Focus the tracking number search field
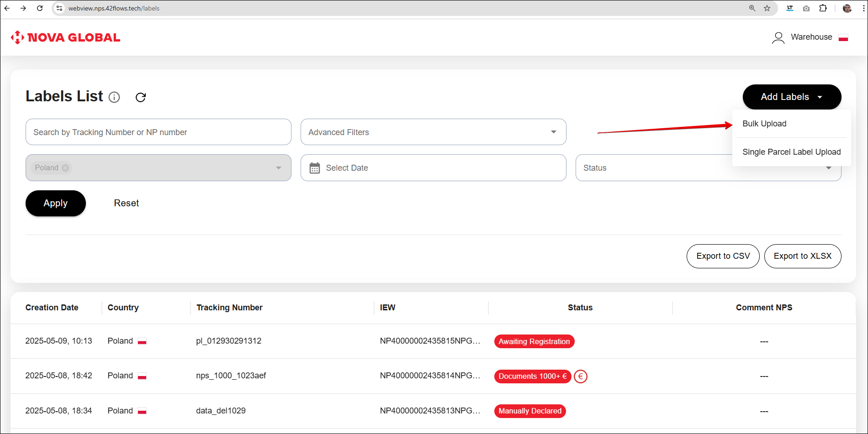868x434 pixels. click(158, 132)
